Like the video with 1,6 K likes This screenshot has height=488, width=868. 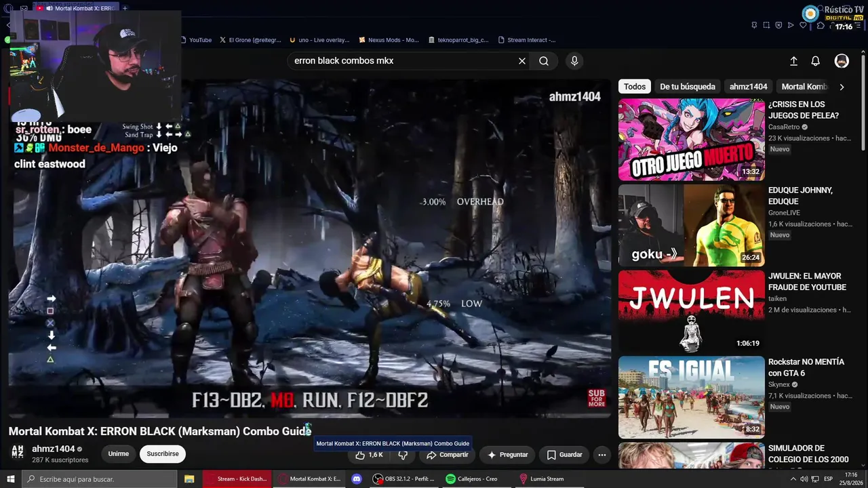point(369,455)
